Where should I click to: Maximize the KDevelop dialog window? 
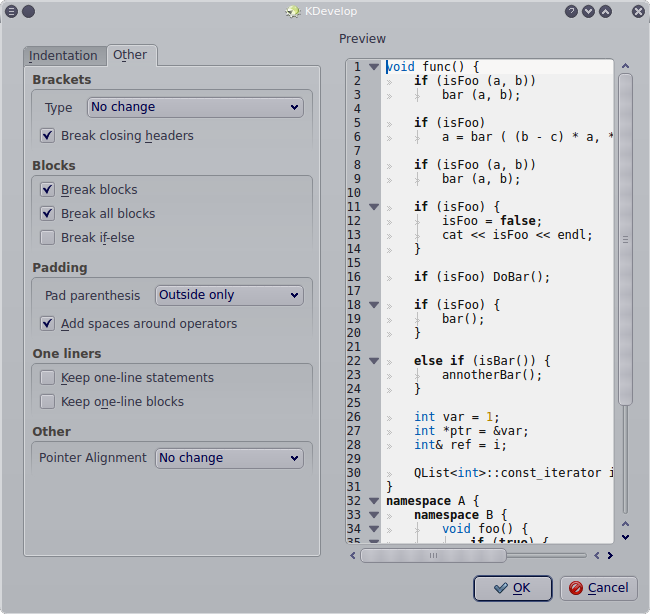coord(605,11)
